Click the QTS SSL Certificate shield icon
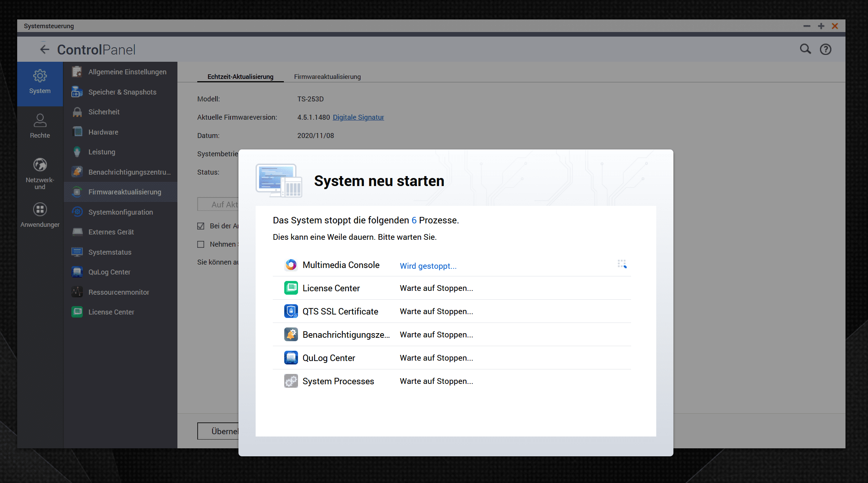 pos(291,311)
